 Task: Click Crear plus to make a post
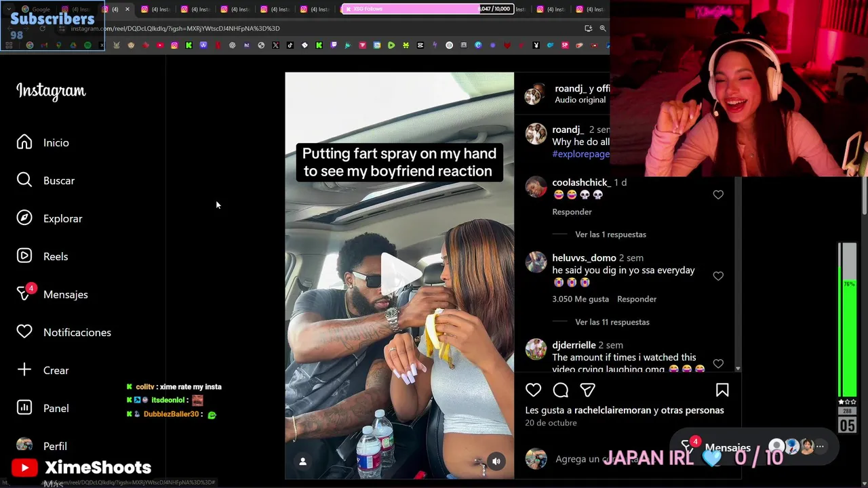[x=43, y=370]
